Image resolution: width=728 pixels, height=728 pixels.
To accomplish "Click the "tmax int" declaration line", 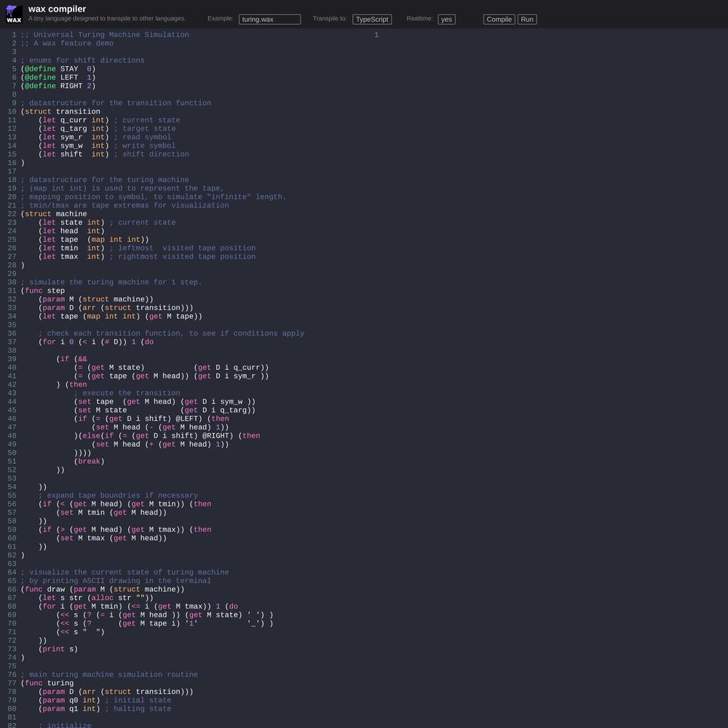I will [x=147, y=257].
